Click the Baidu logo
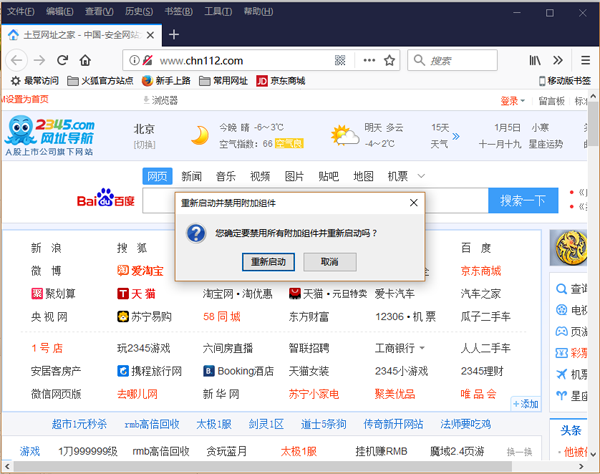 click(106, 199)
